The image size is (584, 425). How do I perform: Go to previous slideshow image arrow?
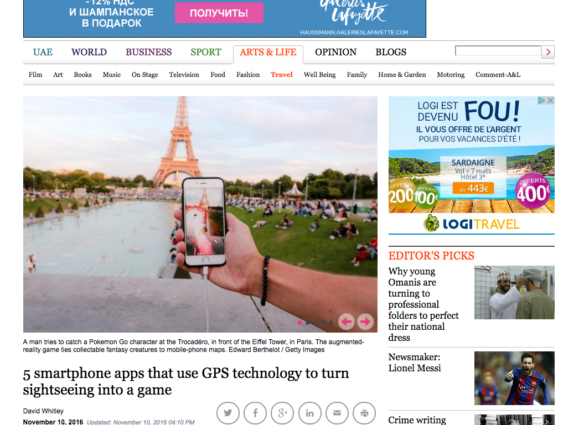(346, 321)
